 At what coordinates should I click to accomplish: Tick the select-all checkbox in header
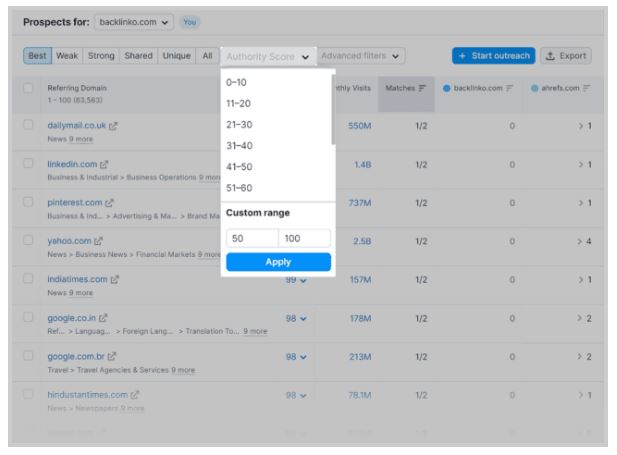28,88
